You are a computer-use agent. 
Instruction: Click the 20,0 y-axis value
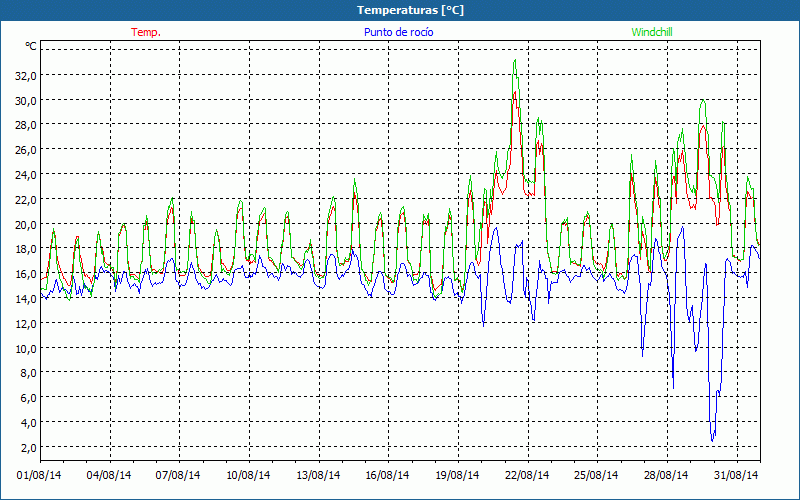click(26, 224)
